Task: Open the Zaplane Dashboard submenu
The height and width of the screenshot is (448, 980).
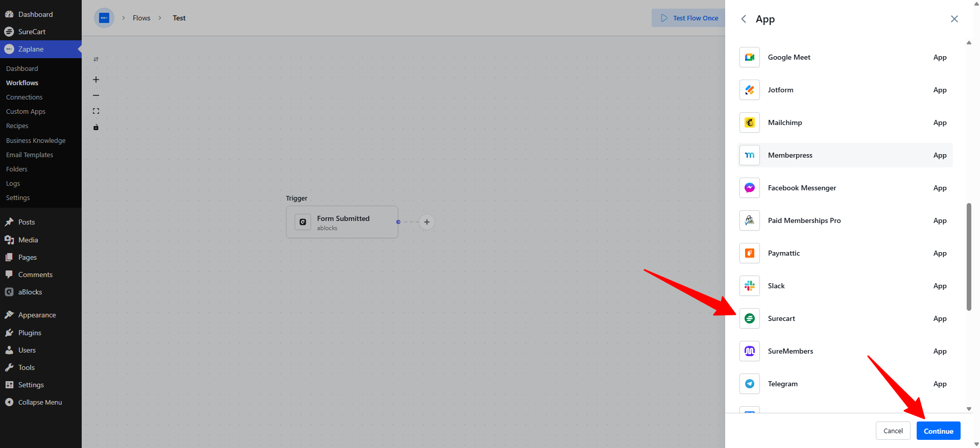Action: click(x=22, y=68)
